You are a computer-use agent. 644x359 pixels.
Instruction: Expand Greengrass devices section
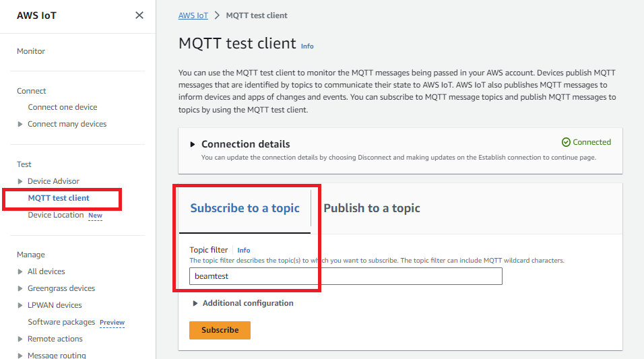coord(20,288)
